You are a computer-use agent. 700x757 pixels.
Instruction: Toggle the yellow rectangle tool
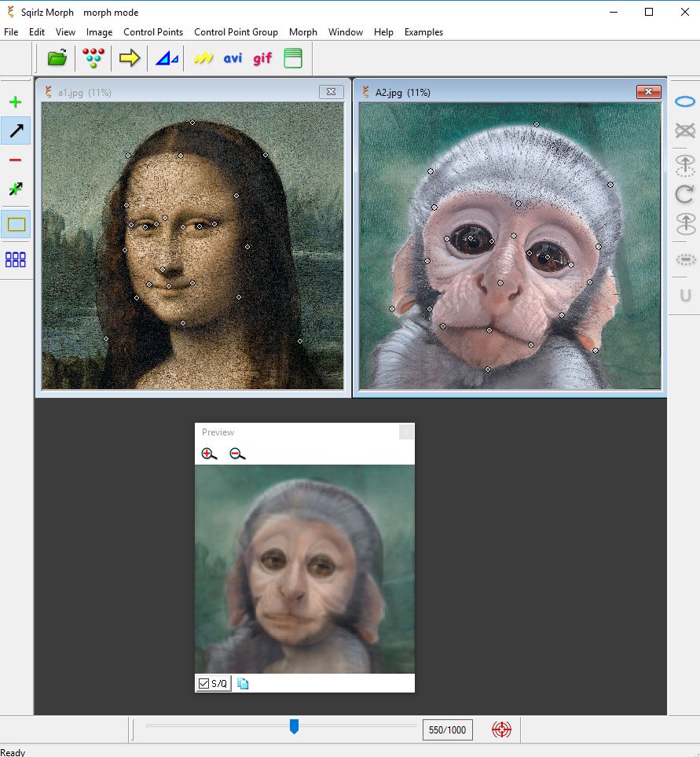point(16,224)
